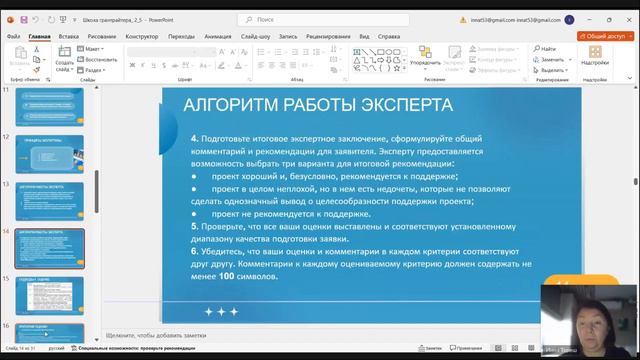Start slideshow from beginning via quick access icon

(63, 20)
